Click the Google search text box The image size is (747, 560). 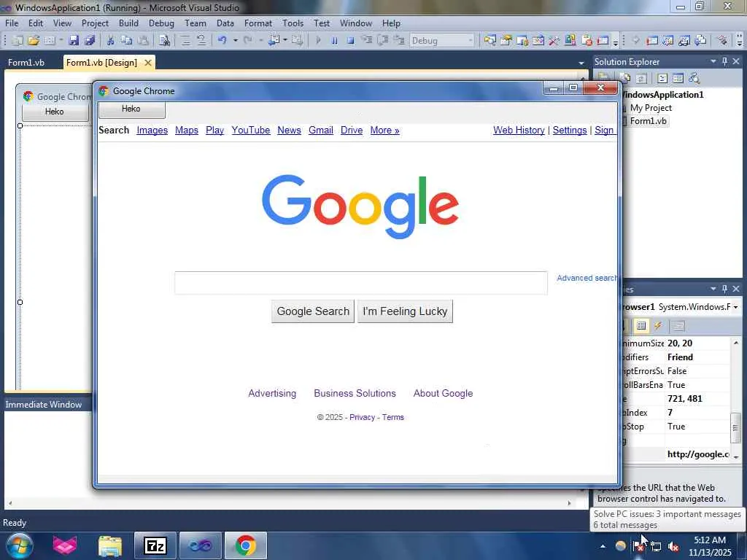(360, 283)
